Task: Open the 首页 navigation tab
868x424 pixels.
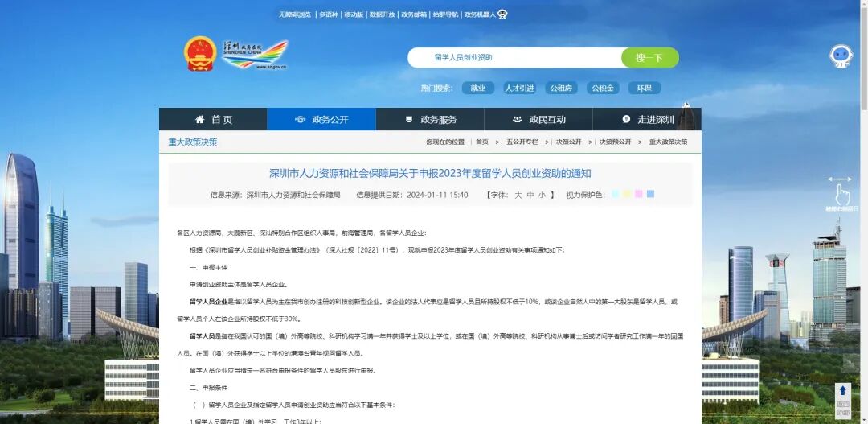Action: coord(213,119)
